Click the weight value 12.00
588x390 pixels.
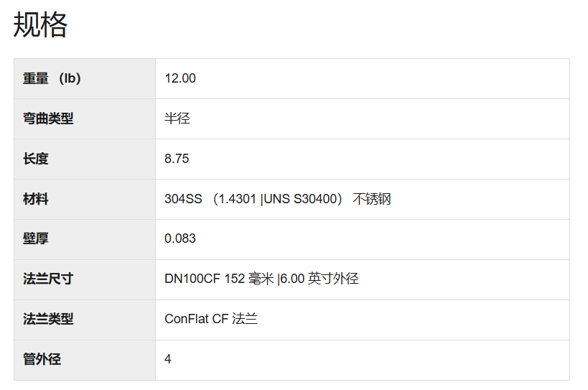click(180, 78)
